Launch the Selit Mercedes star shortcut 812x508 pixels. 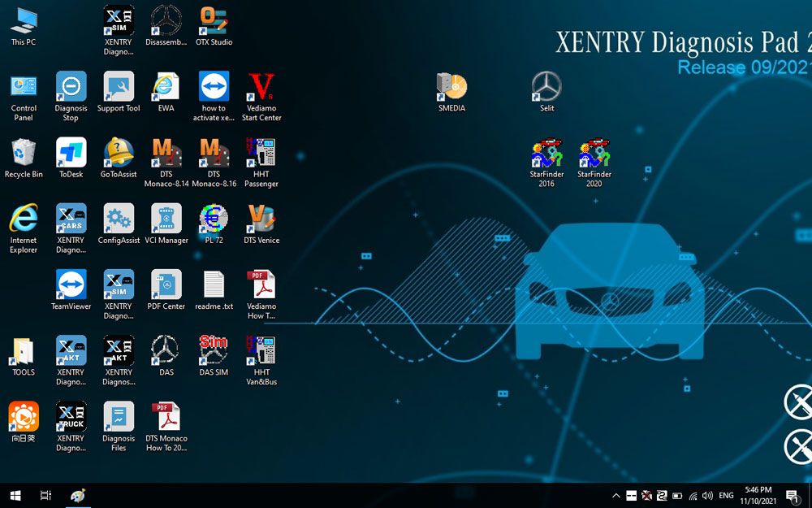[546, 93]
